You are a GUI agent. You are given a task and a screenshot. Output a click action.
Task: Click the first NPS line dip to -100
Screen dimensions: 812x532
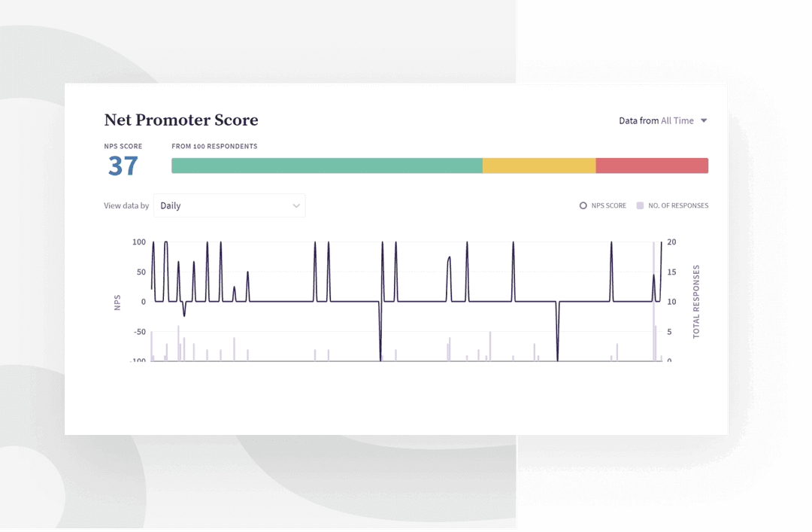[380, 354]
